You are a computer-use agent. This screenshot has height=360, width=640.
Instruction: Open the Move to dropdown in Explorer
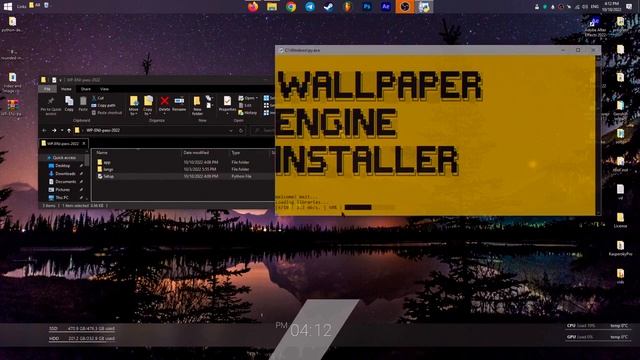[x=133, y=105]
